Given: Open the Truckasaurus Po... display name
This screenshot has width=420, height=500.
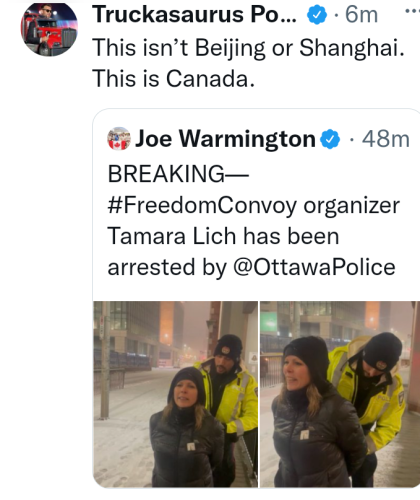Looking at the screenshot, I should click(194, 15).
